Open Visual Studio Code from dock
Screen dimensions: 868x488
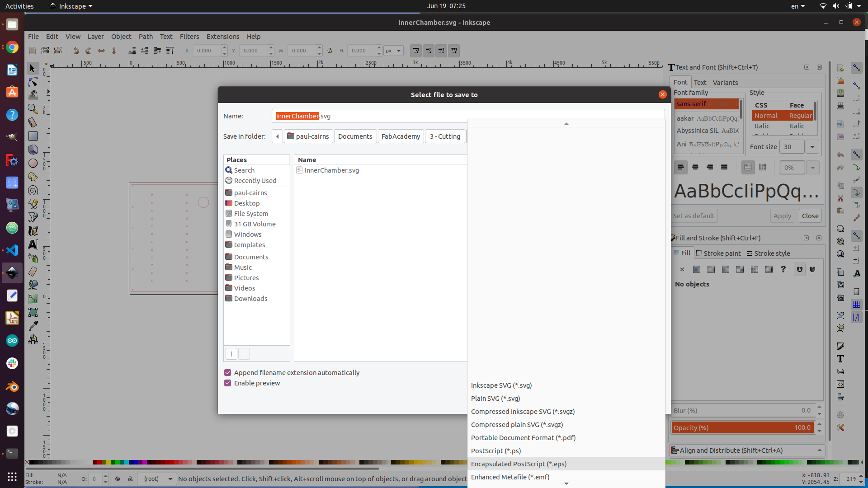pyautogui.click(x=12, y=250)
